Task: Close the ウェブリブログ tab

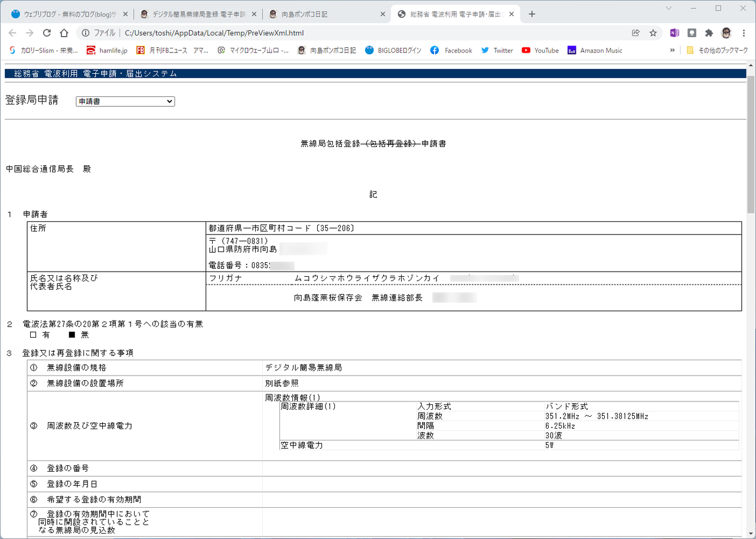Action: [x=125, y=14]
